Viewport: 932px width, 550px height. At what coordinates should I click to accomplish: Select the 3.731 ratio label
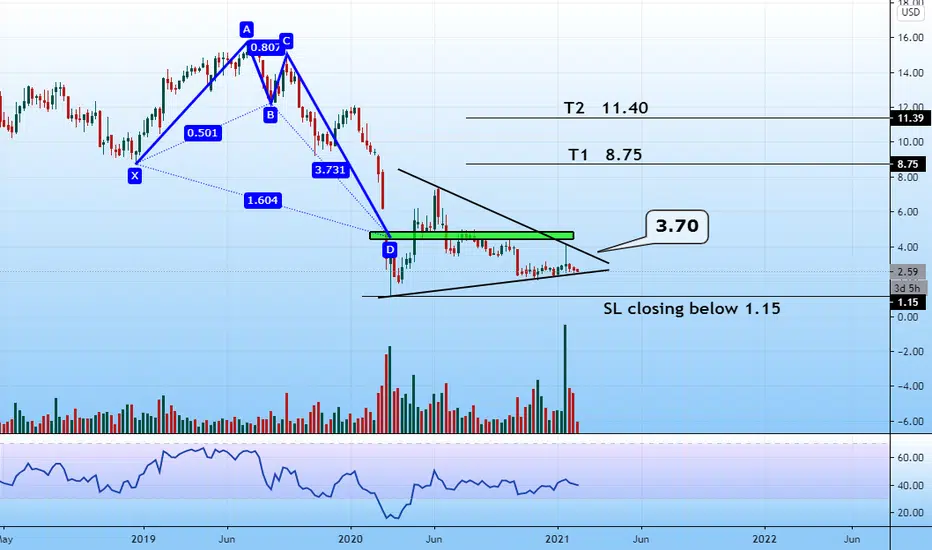coord(330,170)
